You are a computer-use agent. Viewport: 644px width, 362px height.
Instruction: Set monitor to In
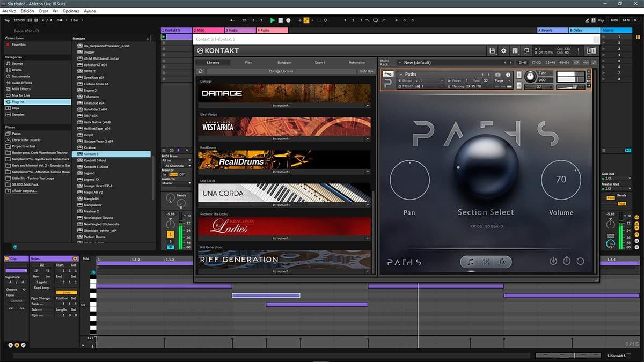165,174
